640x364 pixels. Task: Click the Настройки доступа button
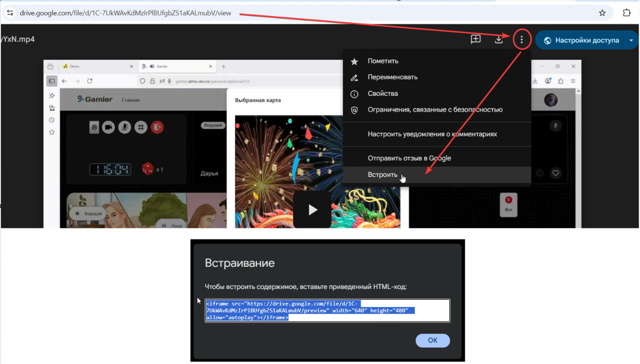pyautogui.click(x=581, y=40)
